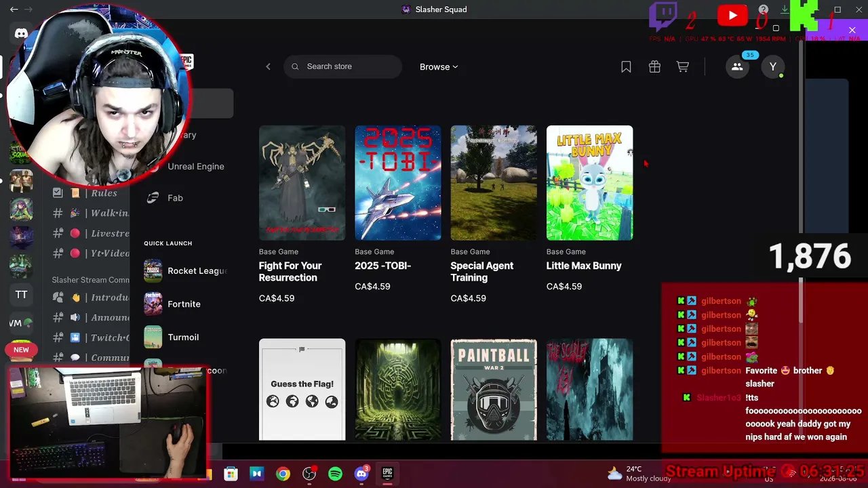Open Spotify from the taskbar
Image resolution: width=868 pixels, height=488 pixels.
pos(335,474)
